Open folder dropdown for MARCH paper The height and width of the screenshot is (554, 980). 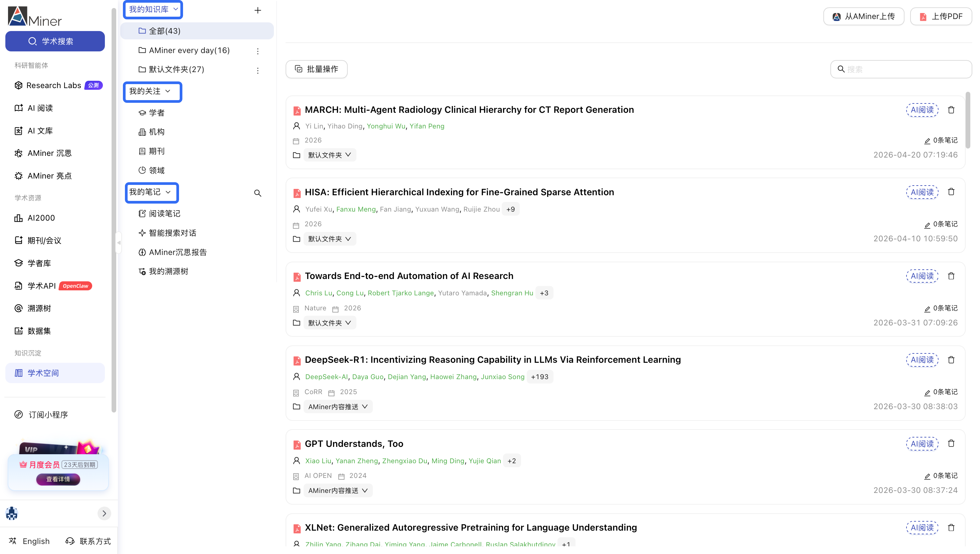point(330,155)
